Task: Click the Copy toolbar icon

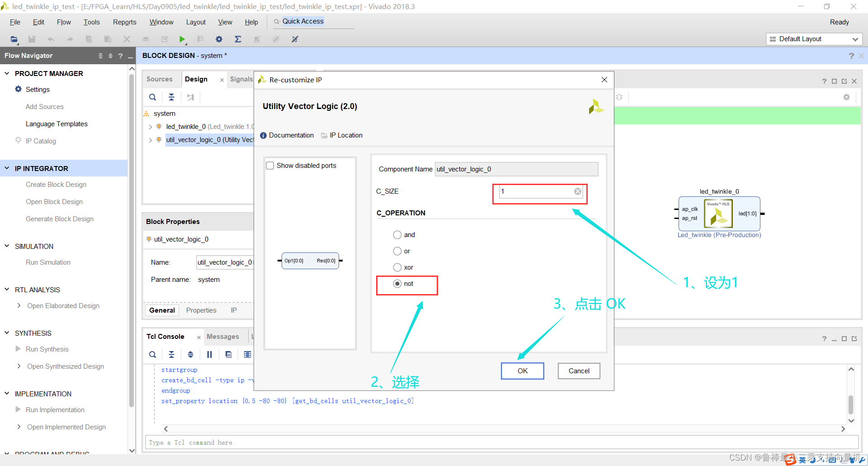Action: coord(89,39)
